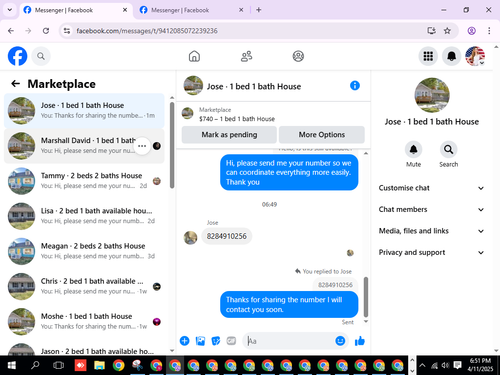Open Meagan 2 beds 2 baths House chat

[84, 251]
